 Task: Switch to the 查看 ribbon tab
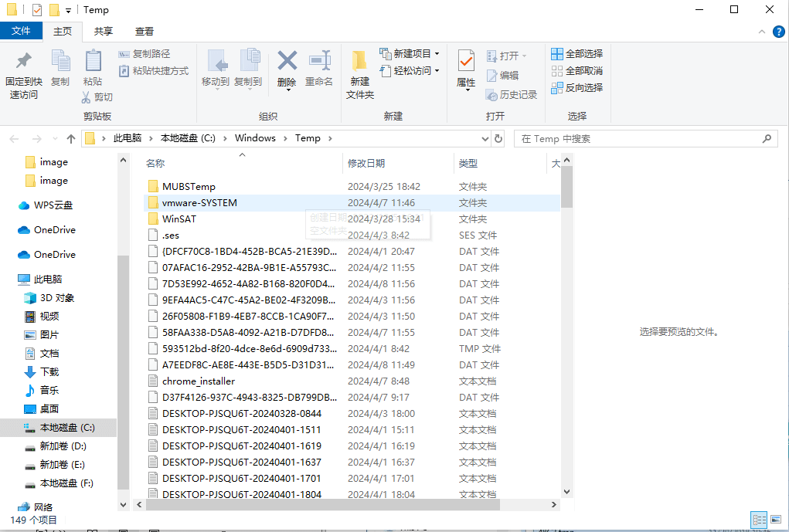144,32
